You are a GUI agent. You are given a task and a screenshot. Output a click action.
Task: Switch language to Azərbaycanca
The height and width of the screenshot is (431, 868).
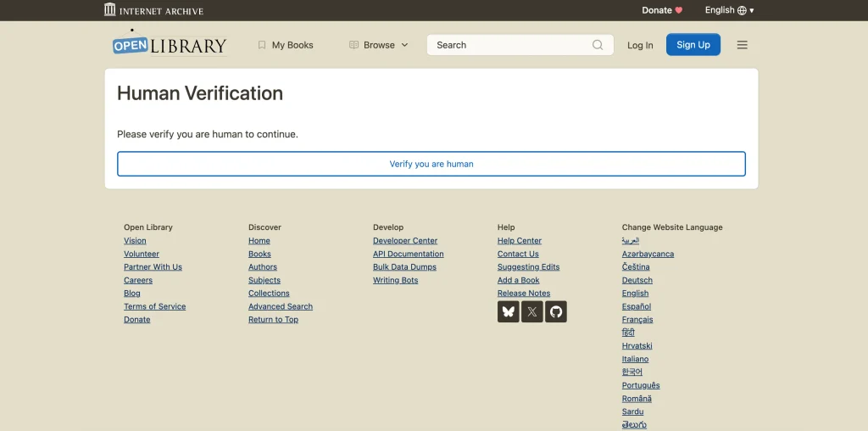coord(648,254)
